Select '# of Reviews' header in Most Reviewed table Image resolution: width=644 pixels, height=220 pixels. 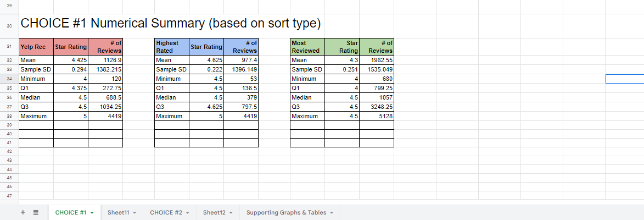[377, 47]
